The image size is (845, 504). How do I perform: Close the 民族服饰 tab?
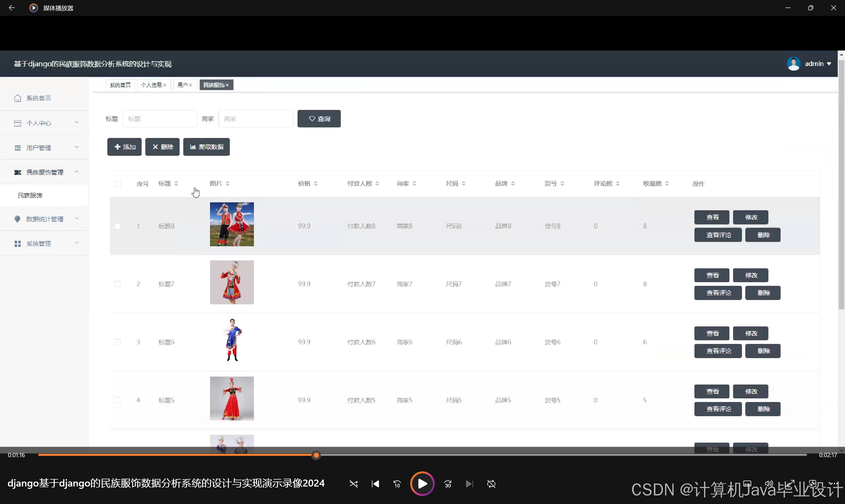(x=227, y=85)
